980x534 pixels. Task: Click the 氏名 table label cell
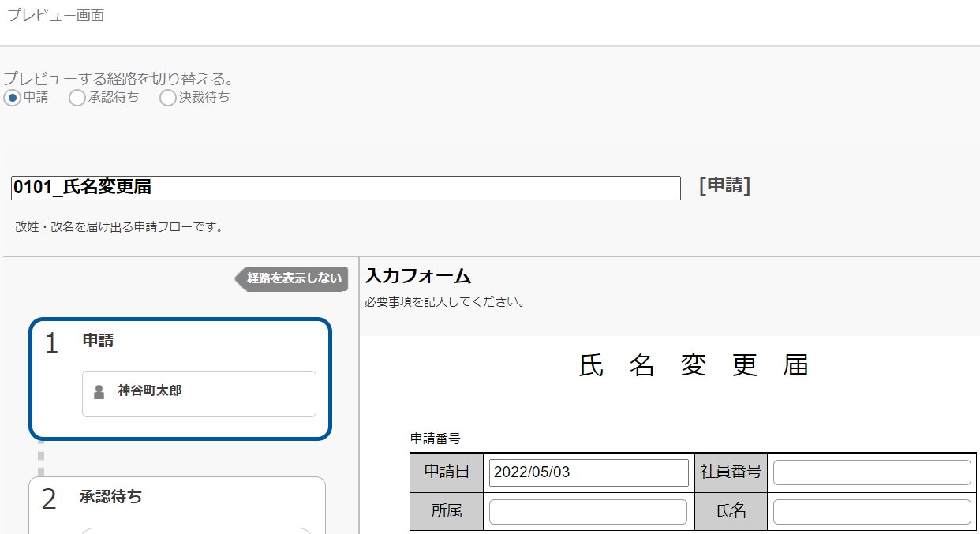pyautogui.click(x=731, y=511)
